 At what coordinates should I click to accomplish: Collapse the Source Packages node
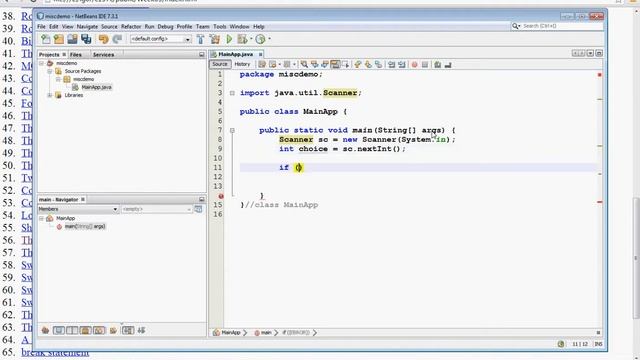point(50,71)
